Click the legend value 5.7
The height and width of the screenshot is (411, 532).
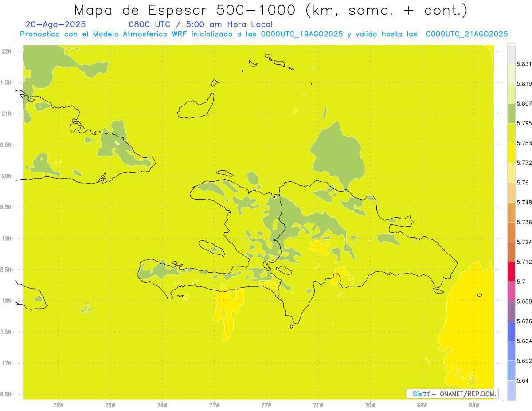pyautogui.click(x=521, y=282)
